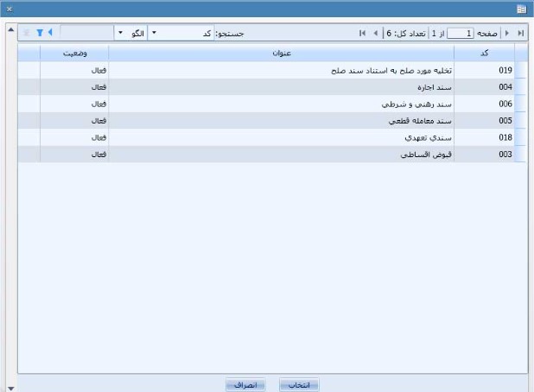Click the greyed-out clear filter icon
534x392 pixels.
[x=27, y=33]
